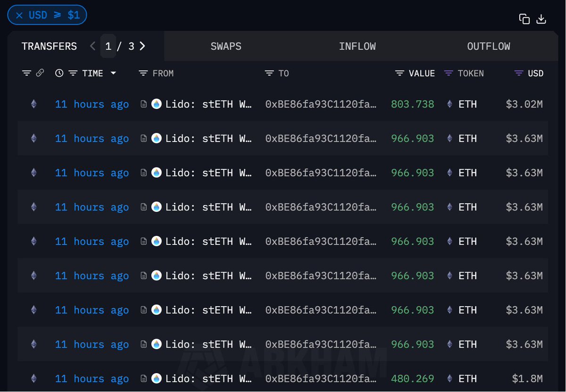Go to previous transfers page
The image size is (566, 392).
pyautogui.click(x=92, y=46)
